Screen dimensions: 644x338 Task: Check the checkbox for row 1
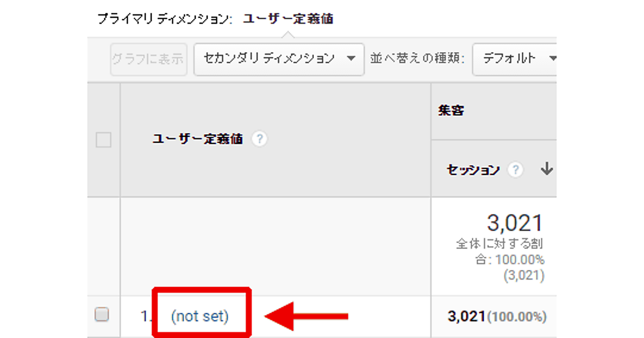102,314
